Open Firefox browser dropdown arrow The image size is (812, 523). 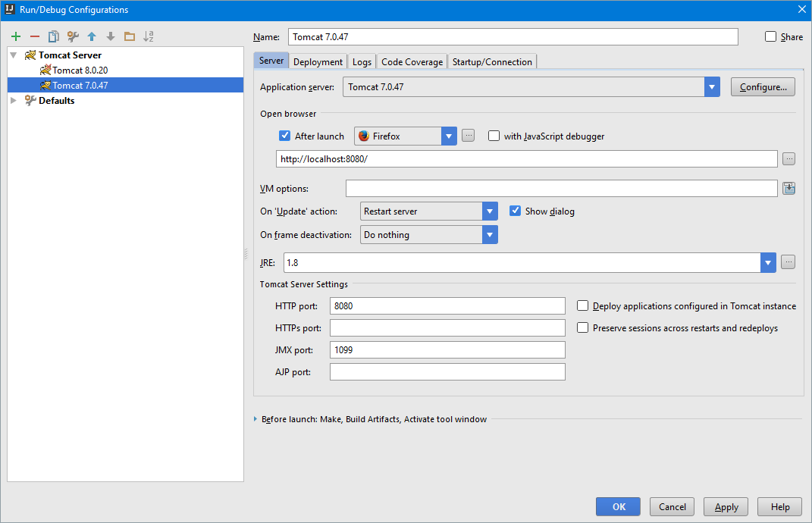coord(449,136)
